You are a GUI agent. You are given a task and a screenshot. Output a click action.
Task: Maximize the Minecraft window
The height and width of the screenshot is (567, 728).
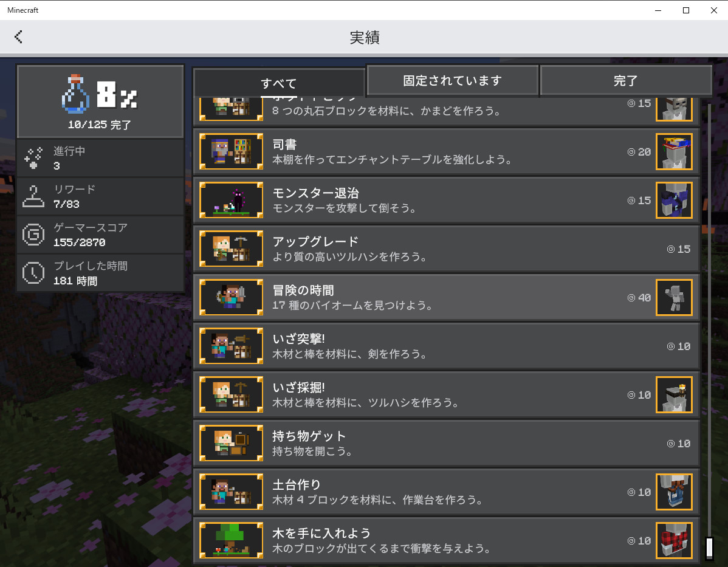tap(685, 10)
